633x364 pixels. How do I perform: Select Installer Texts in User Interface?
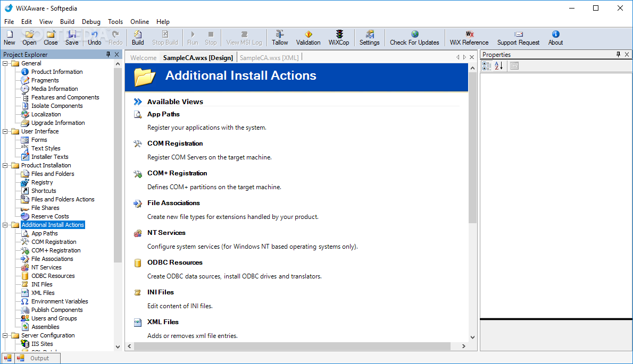49,157
